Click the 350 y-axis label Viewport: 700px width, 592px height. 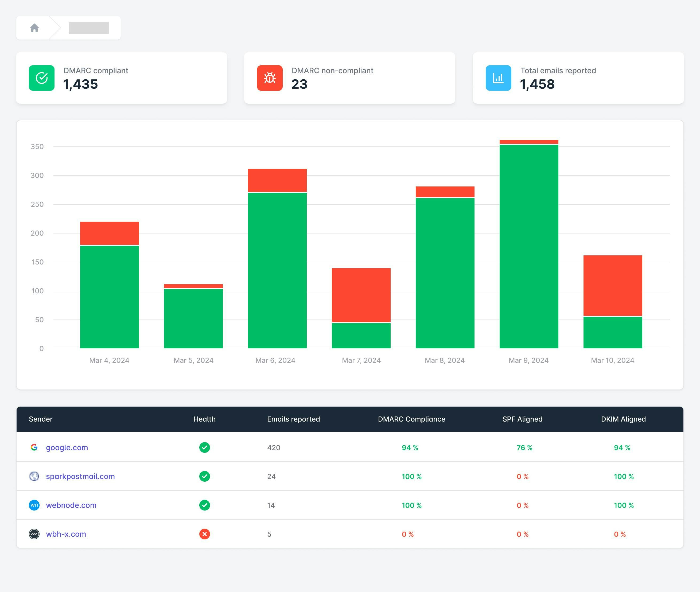click(x=37, y=147)
